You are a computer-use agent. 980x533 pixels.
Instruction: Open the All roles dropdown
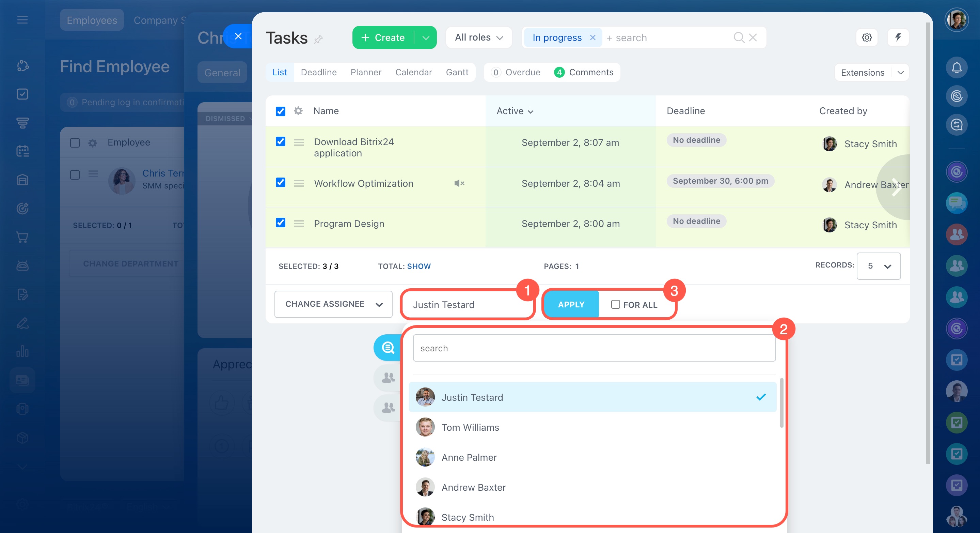coord(478,37)
